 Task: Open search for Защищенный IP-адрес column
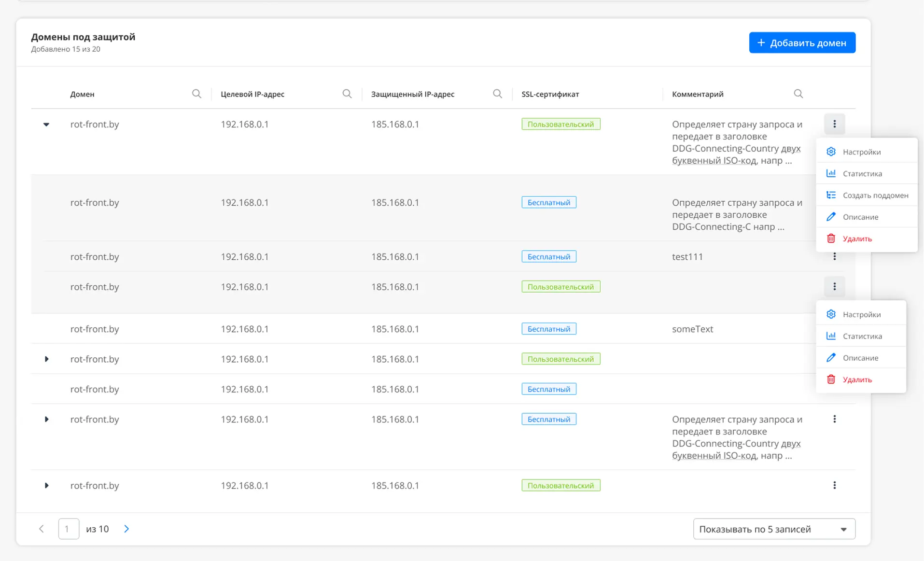point(497,94)
